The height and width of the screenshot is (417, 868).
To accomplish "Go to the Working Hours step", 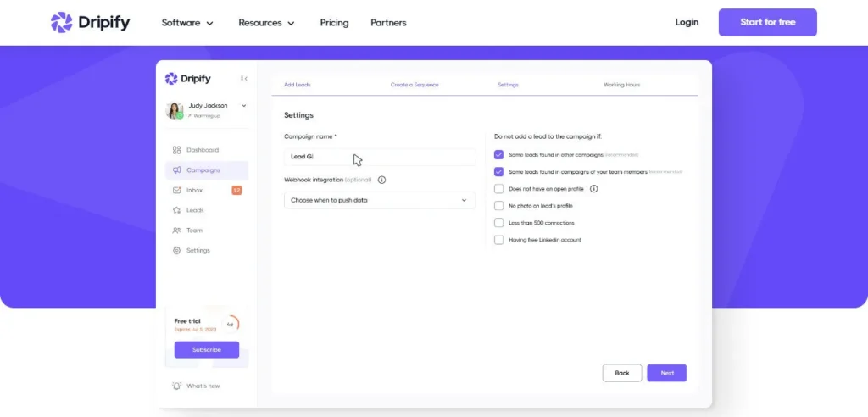I will click(x=621, y=85).
